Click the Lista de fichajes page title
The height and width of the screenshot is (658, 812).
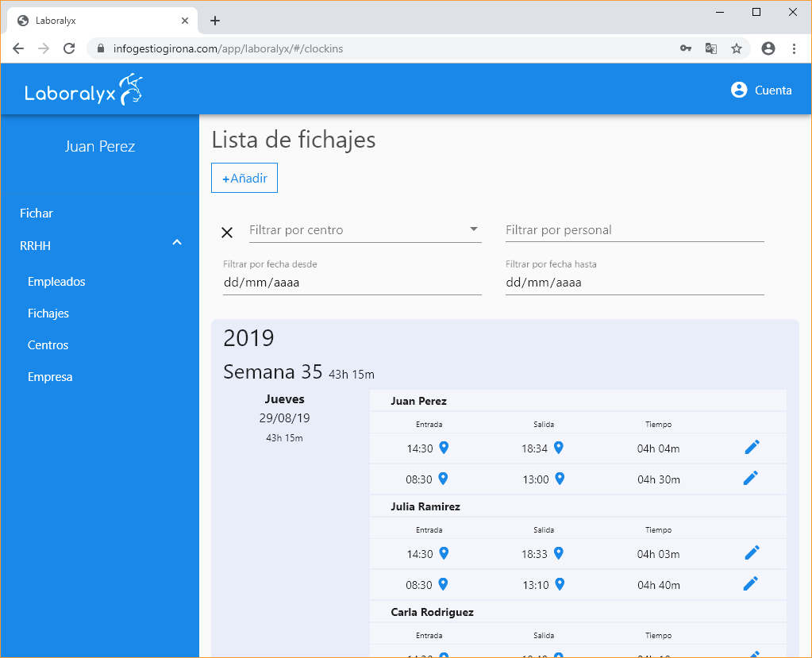coord(294,140)
